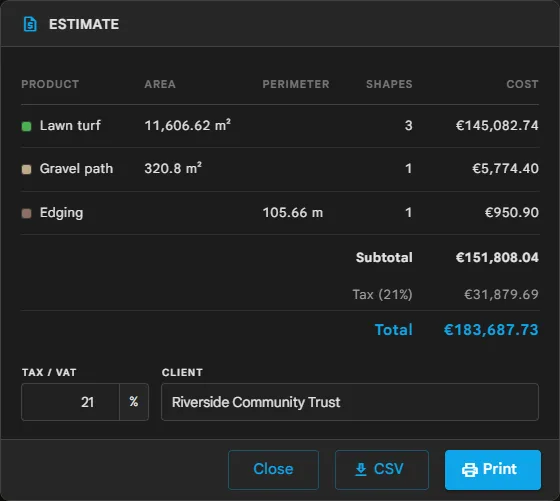Click the €5,774.40 cost cell
The height and width of the screenshot is (501, 560).
point(505,169)
